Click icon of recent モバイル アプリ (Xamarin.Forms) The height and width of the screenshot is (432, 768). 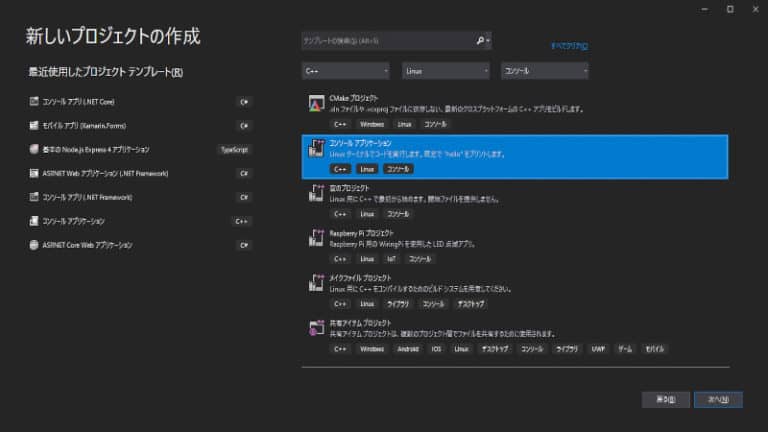point(34,125)
